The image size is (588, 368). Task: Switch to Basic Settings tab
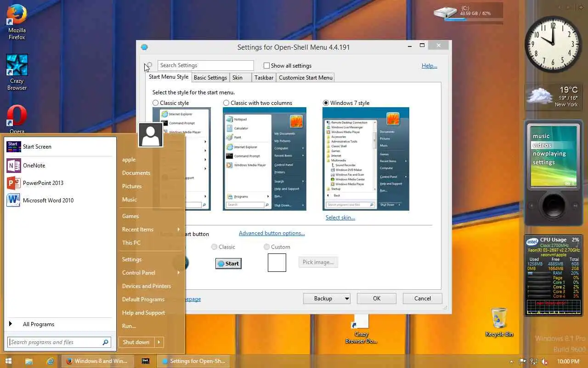click(210, 78)
